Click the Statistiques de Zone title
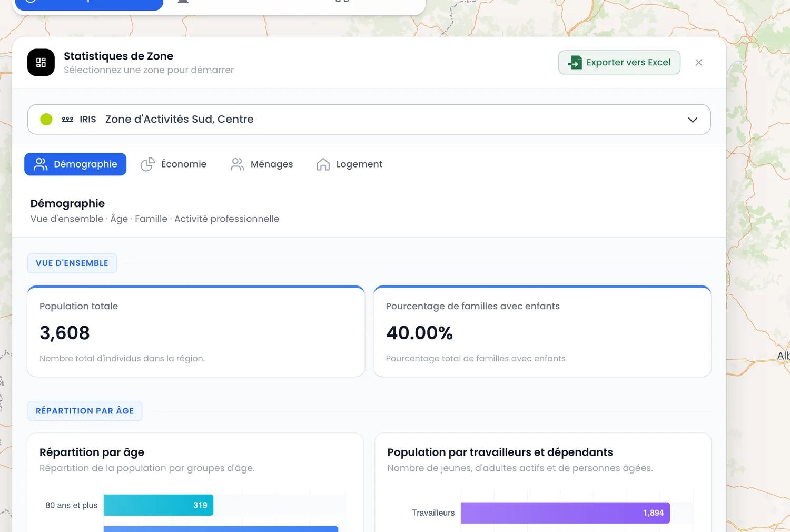The width and height of the screenshot is (790, 532). 118,56
